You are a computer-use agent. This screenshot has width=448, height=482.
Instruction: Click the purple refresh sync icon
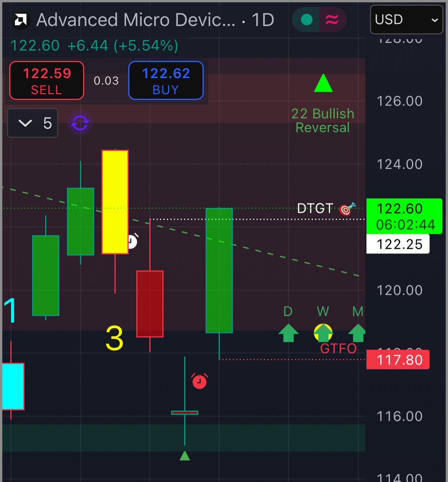tap(80, 123)
